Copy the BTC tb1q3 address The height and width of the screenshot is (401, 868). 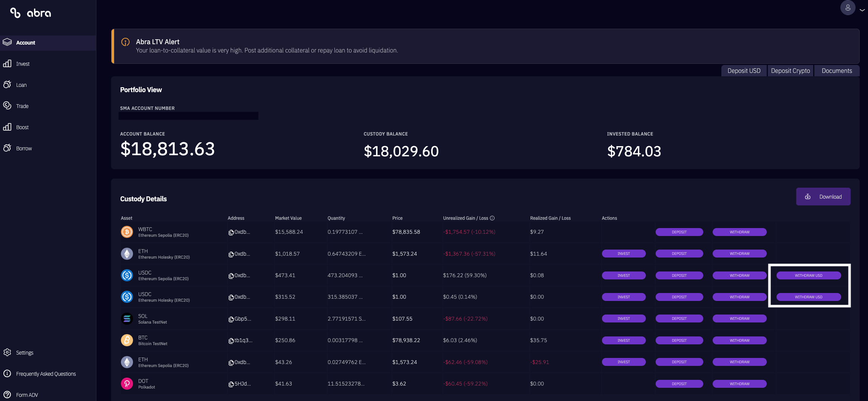click(x=231, y=341)
